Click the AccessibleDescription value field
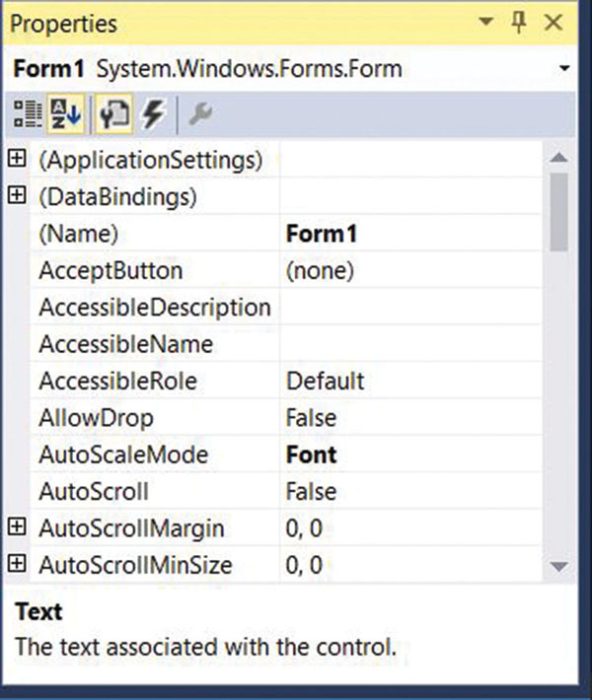Viewport: 592px width, 700px height. point(409,308)
